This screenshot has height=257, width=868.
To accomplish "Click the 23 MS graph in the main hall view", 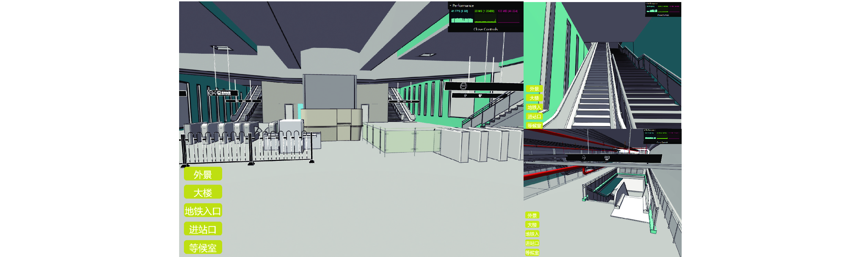I will (x=485, y=16).
